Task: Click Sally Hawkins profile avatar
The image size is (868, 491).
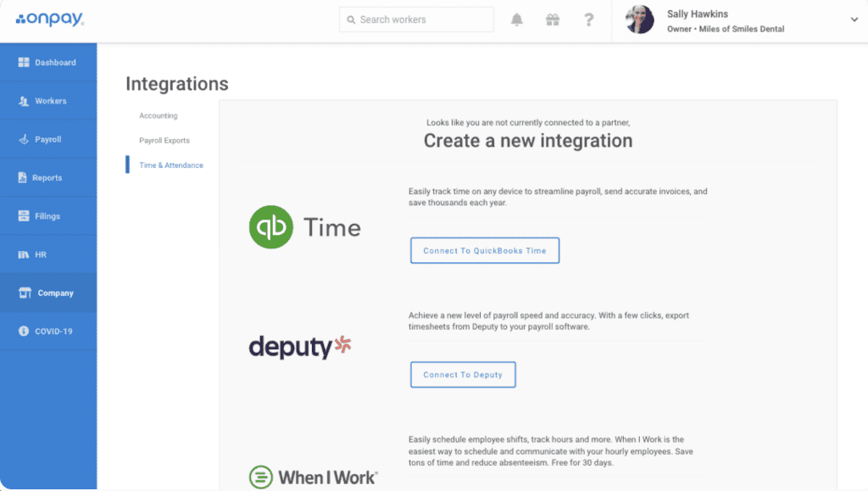Action: coord(639,20)
